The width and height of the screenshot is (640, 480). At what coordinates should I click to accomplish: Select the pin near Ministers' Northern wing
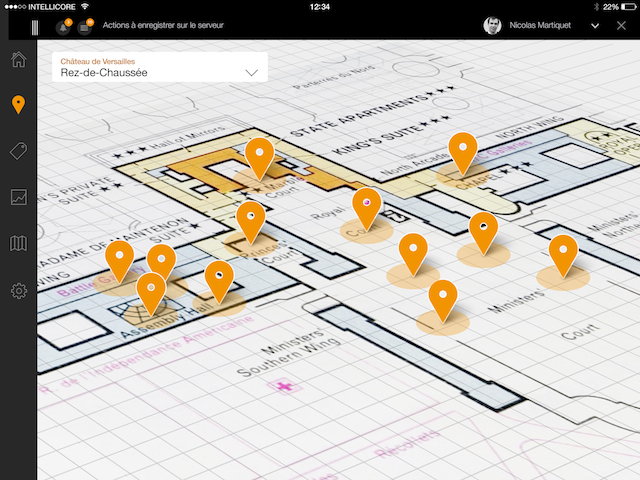pyautogui.click(x=563, y=256)
